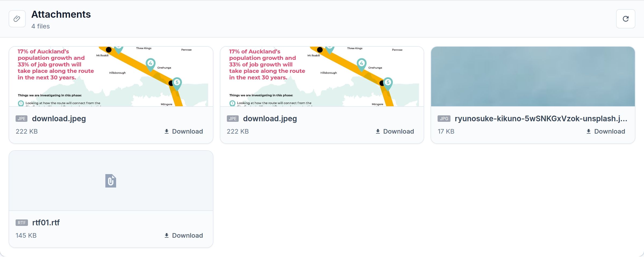Image resolution: width=644 pixels, height=257 pixels.
Task: Click the JPE badge on second card
Action: (x=233, y=119)
